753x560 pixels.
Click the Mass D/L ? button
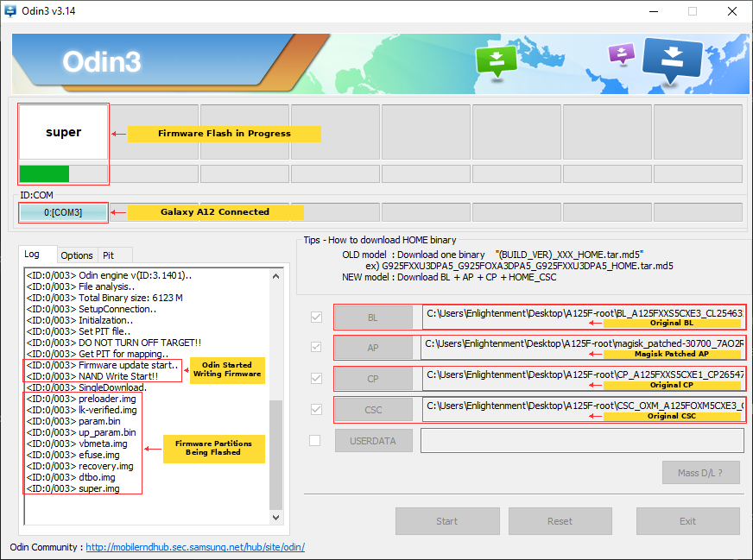coord(700,473)
